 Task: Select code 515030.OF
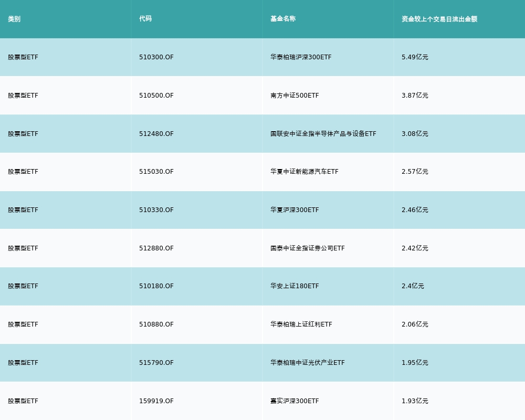click(156, 172)
